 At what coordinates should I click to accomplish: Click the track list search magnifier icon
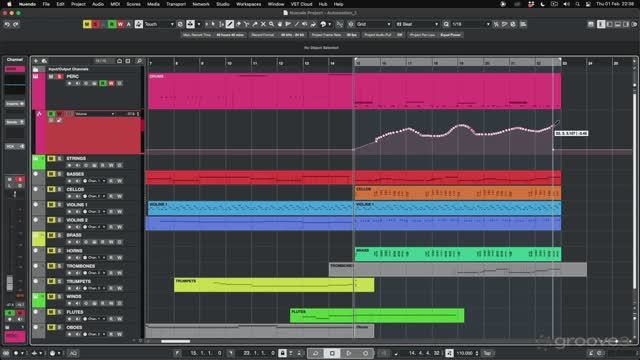[139, 61]
